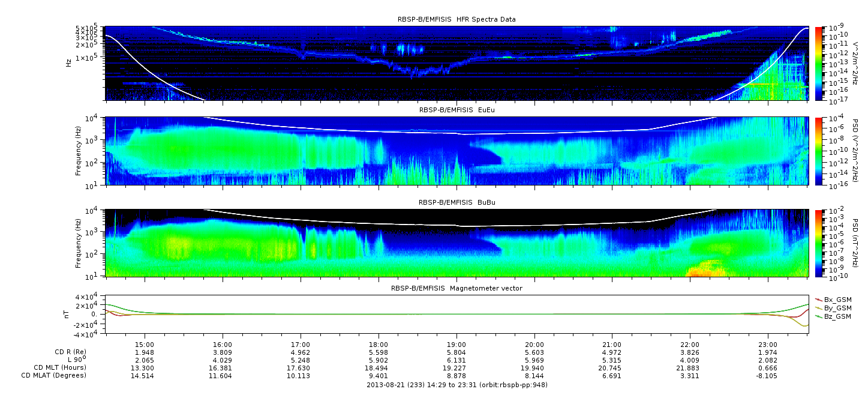Image resolution: width=868 pixels, height=395 pixels.
Task: Click the BuBu PSD color bar
Action: pos(819,243)
